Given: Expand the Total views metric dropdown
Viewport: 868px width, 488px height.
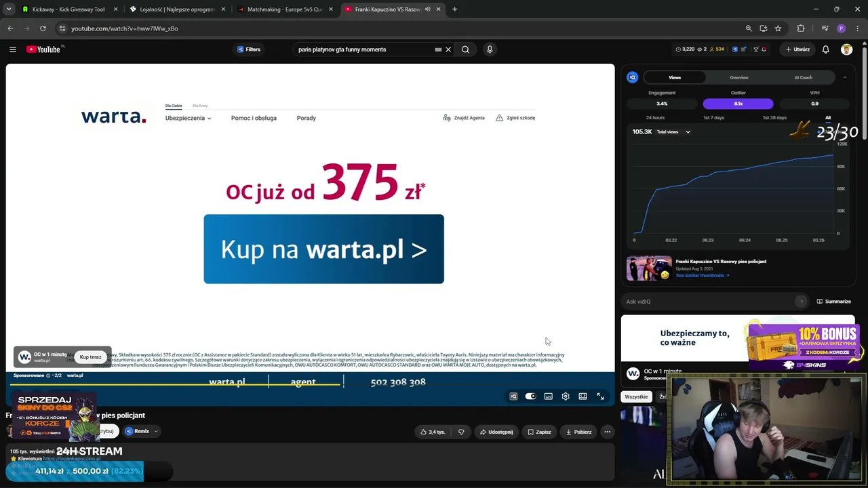Looking at the screenshot, I should pyautogui.click(x=673, y=131).
